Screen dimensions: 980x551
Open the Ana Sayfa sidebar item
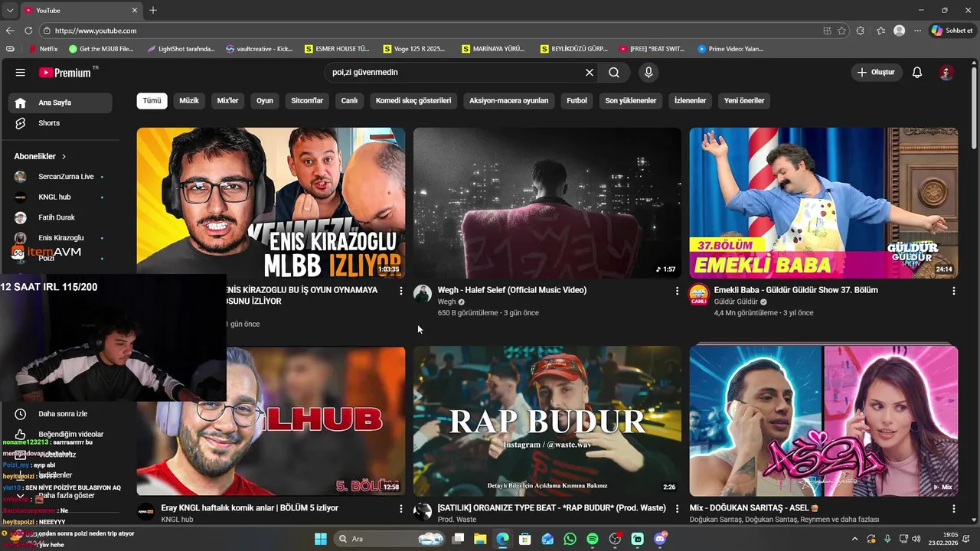pos(61,103)
